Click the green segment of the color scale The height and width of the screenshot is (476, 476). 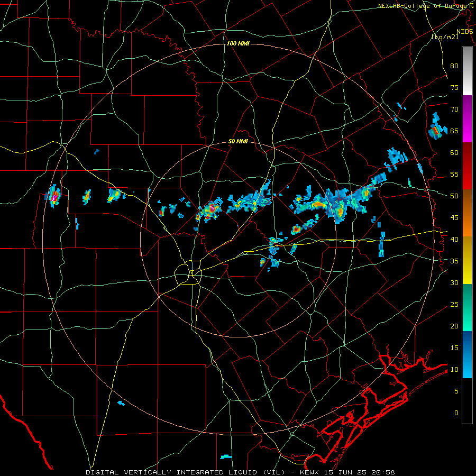[467, 307]
